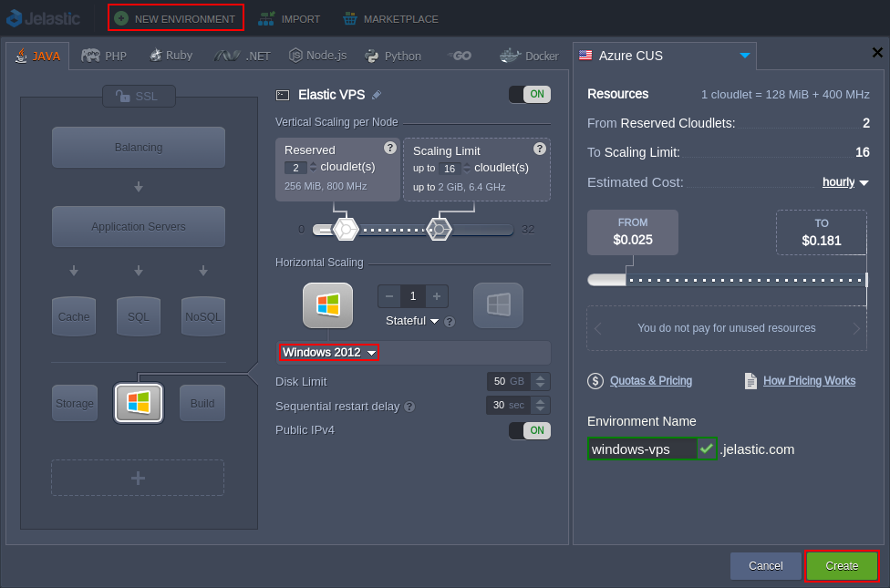Viewport: 890px width, 588px height.
Task: Add an SQL database node
Action: click(x=139, y=316)
